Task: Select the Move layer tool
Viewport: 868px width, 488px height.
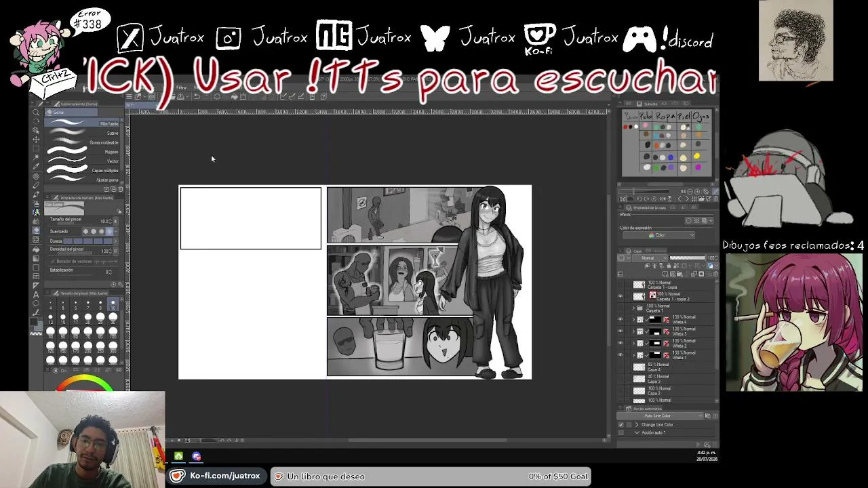Action: [x=36, y=140]
